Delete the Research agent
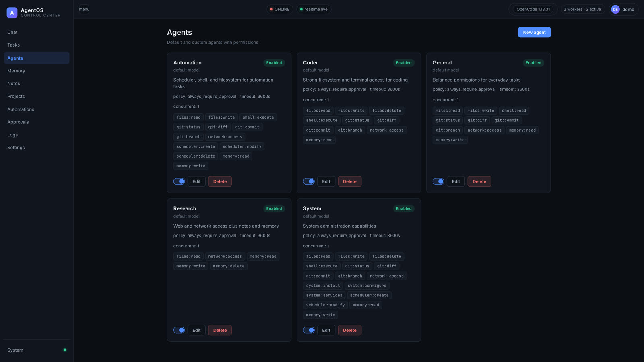The width and height of the screenshot is (644, 362). (220, 330)
